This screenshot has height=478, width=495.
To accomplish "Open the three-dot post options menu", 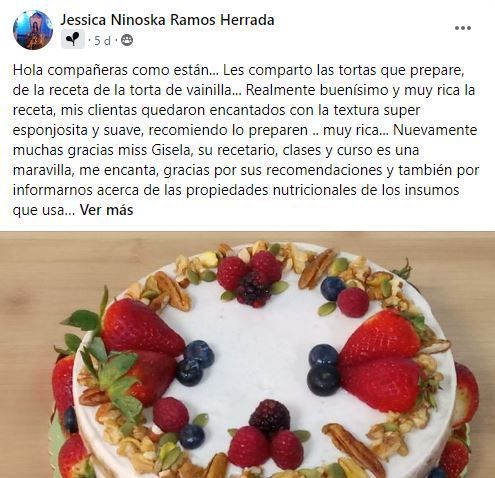I will pyautogui.click(x=463, y=28).
